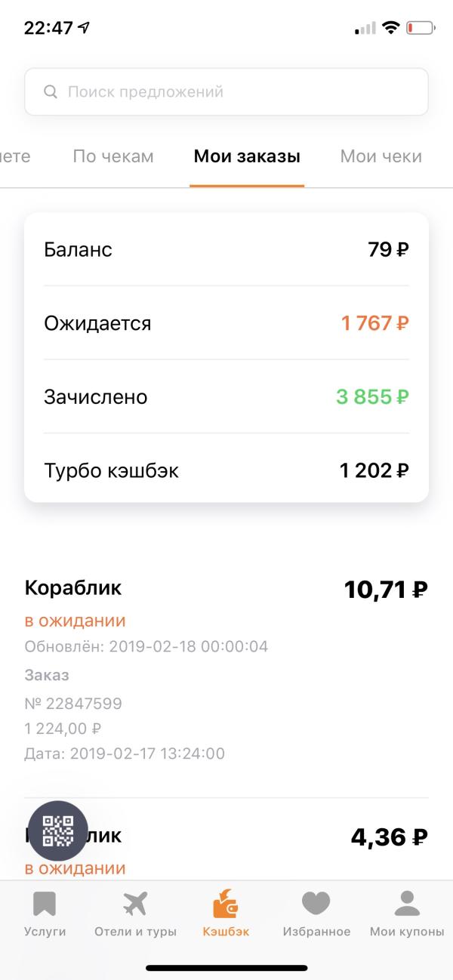
Task: Tap order number № 22847599
Action: tap(73, 704)
